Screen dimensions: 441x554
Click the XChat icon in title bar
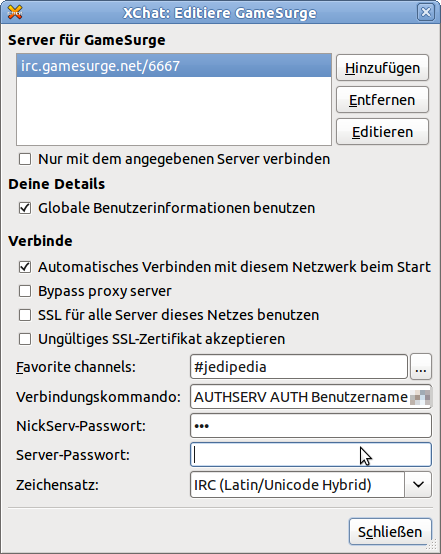coord(15,12)
